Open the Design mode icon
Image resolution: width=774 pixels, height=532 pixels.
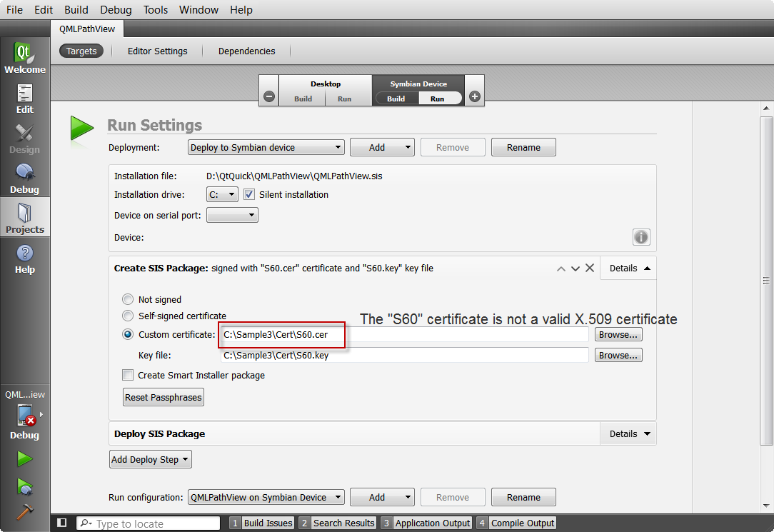click(25, 139)
